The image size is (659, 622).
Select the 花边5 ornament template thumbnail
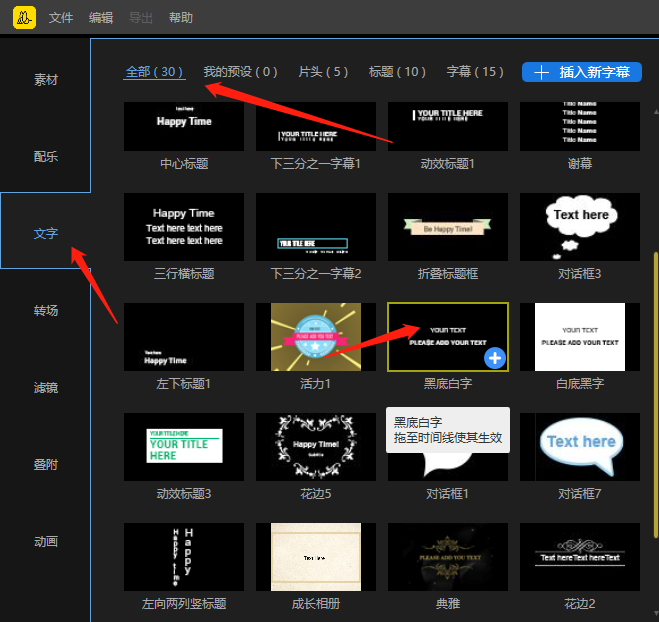point(316,447)
